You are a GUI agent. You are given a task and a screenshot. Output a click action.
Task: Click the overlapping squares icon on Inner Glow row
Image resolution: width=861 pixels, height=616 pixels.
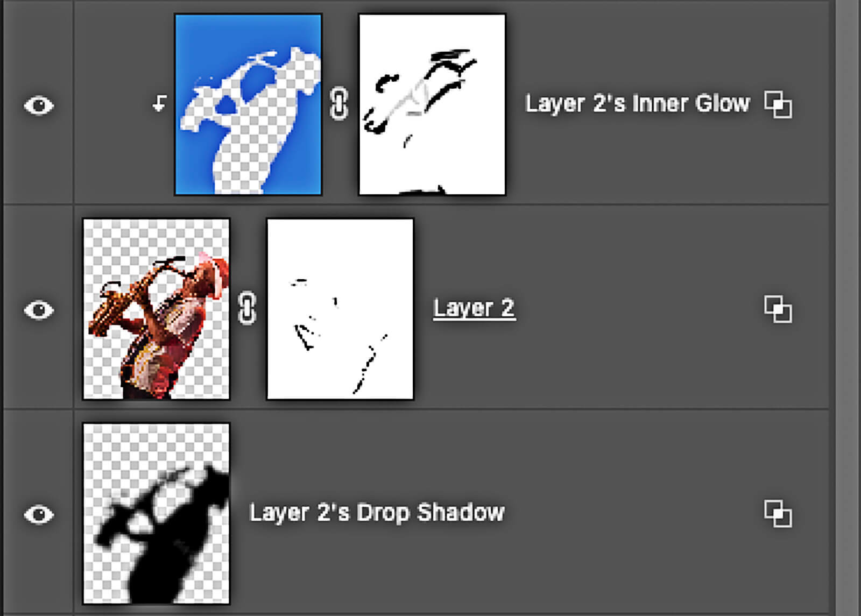[778, 104]
